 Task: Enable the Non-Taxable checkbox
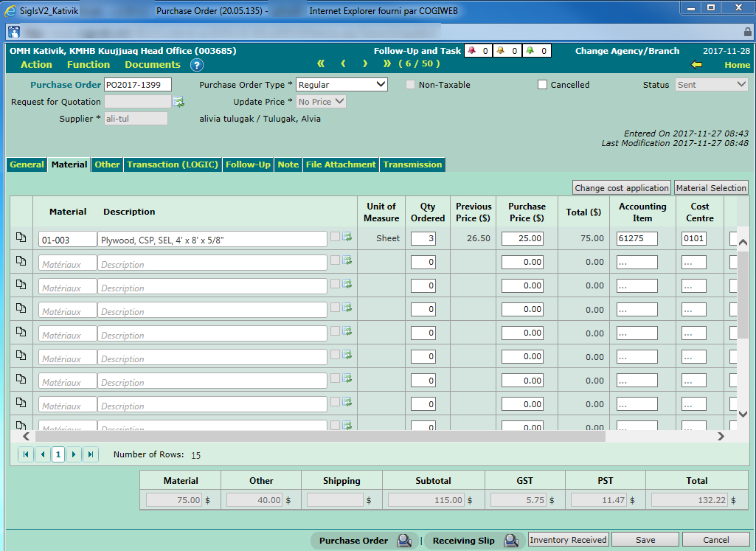pyautogui.click(x=411, y=85)
